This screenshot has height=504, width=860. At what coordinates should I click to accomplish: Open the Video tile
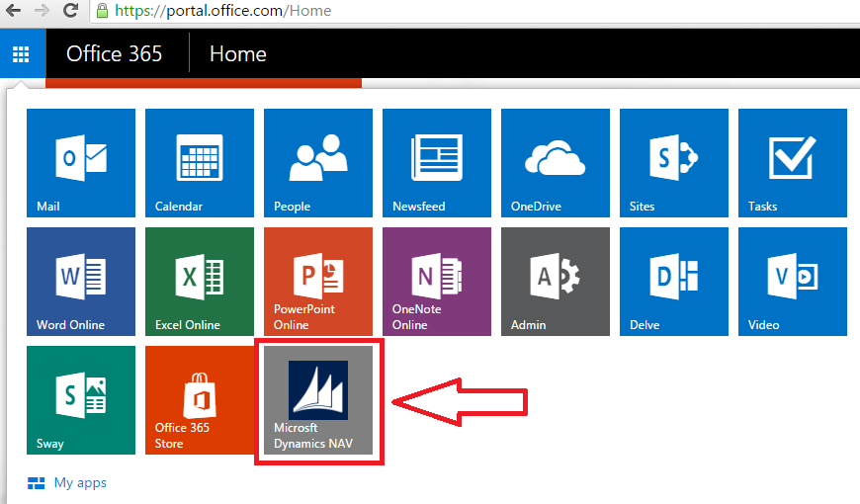pyautogui.click(x=793, y=282)
